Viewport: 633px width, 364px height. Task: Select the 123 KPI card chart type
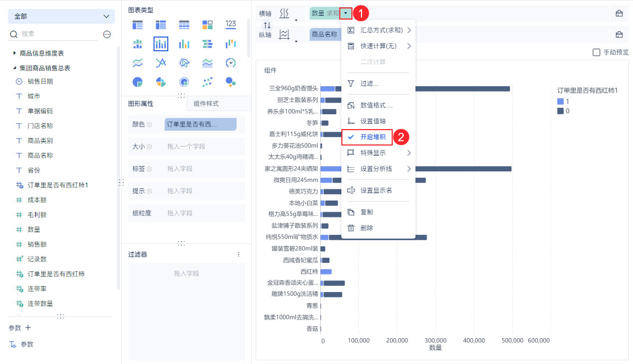pos(231,24)
